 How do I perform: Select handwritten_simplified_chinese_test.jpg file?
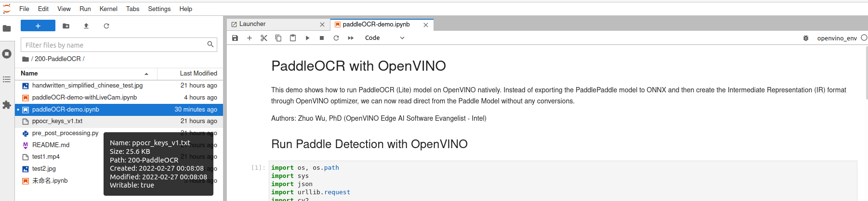(x=119, y=86)
